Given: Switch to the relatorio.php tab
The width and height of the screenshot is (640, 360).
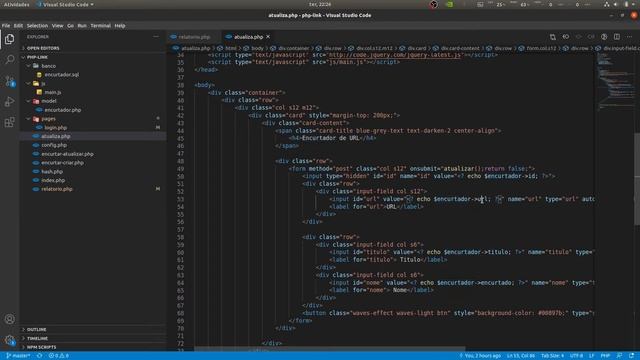Looking at the screenshot, I should click(x=194, y=37).
